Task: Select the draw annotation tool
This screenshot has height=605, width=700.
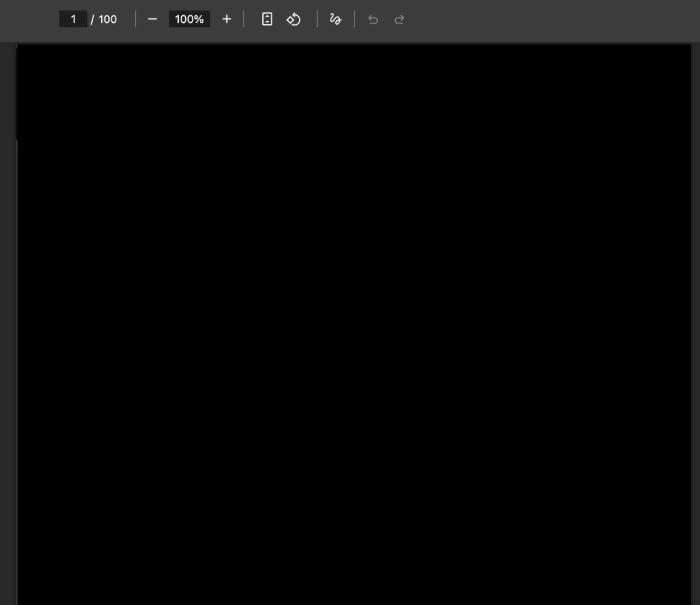Action: [335, 19]
